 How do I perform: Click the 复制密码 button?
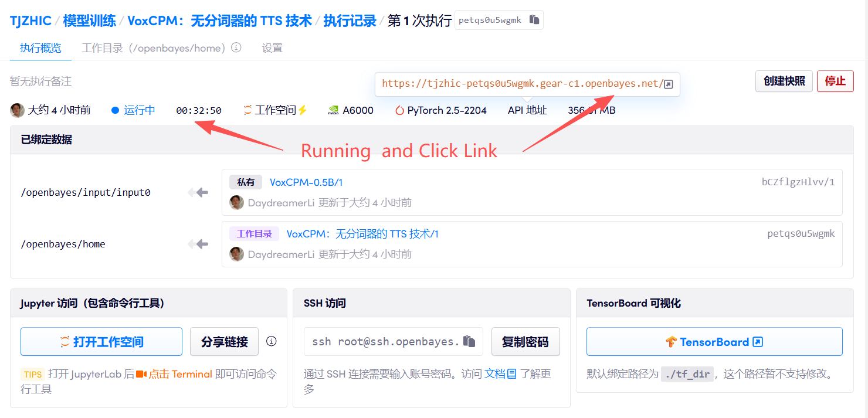(x=525, y=342)
